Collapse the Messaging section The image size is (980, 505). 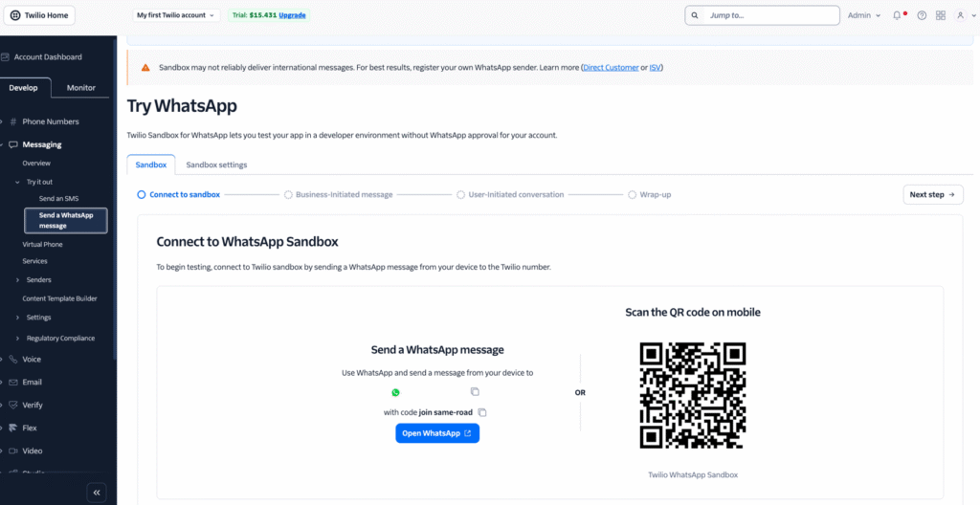click(x=3, y=144)
